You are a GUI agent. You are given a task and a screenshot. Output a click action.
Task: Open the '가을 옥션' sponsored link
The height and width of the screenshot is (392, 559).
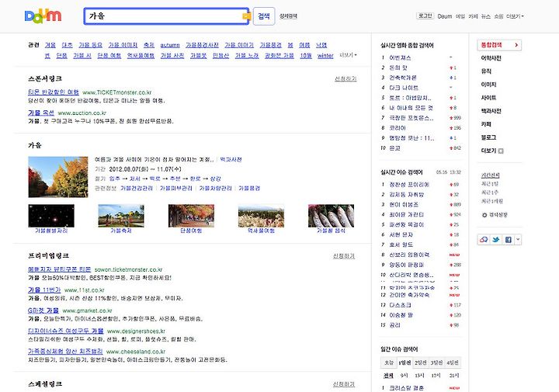pos(41,113)
